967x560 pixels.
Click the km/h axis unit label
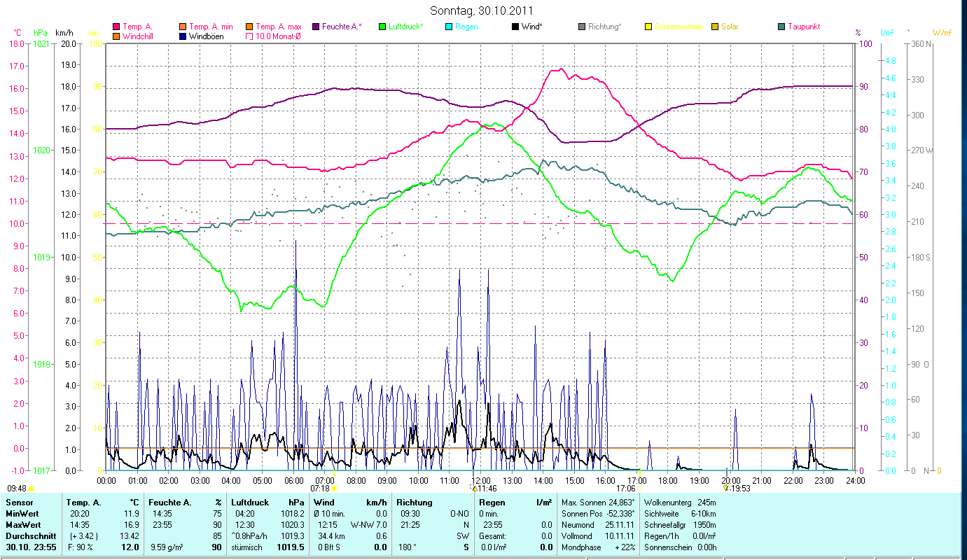tap(64, 32)
